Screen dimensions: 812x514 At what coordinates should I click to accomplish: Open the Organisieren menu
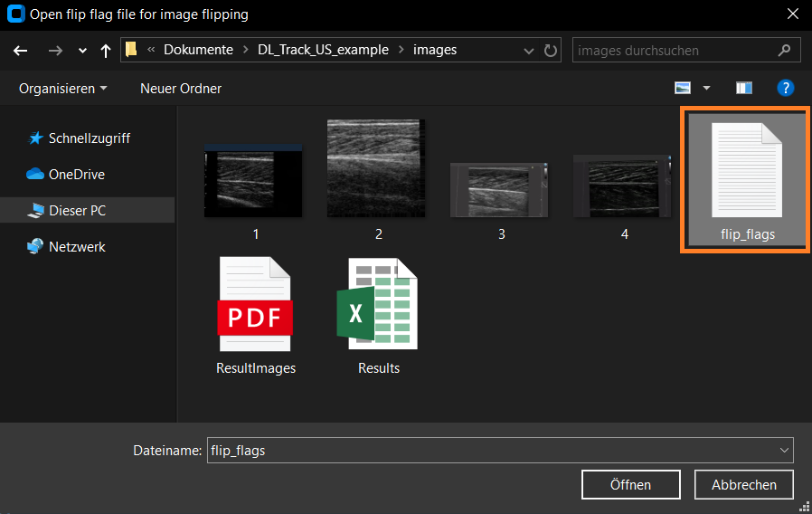pyautogui.click(x=62, y=88)
